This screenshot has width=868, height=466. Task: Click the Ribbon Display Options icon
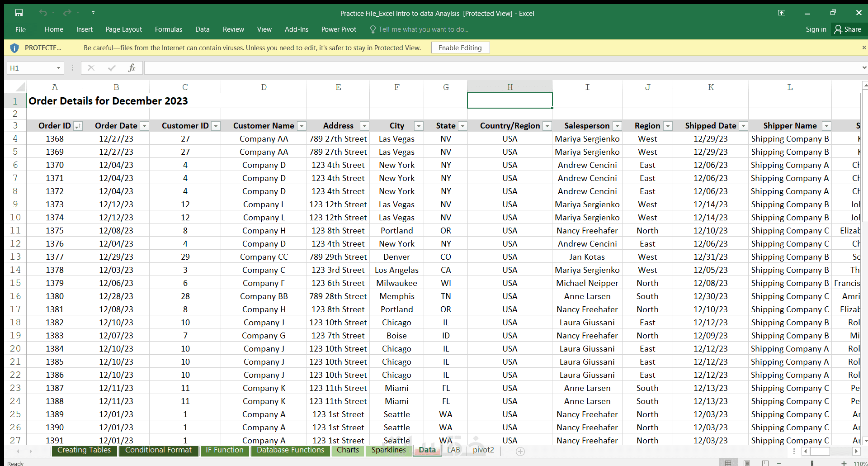(x=782, y=13)
